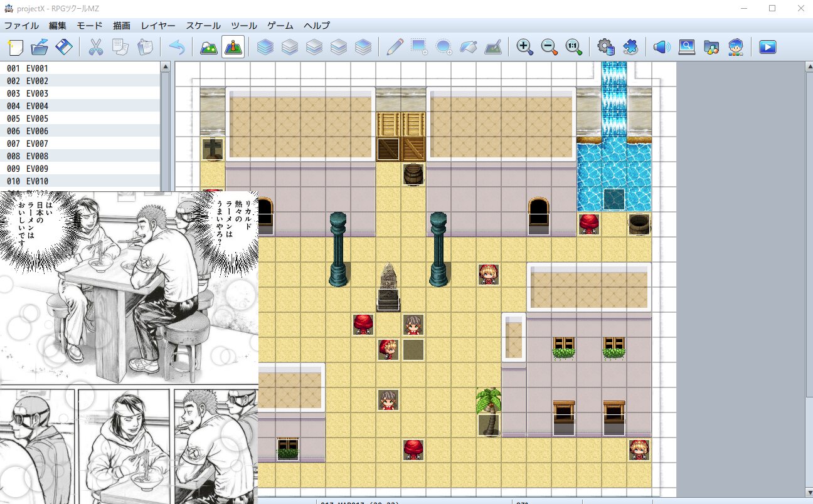Open the Character Generator icon
Screen dimensions: 813x504
(736, 47)
